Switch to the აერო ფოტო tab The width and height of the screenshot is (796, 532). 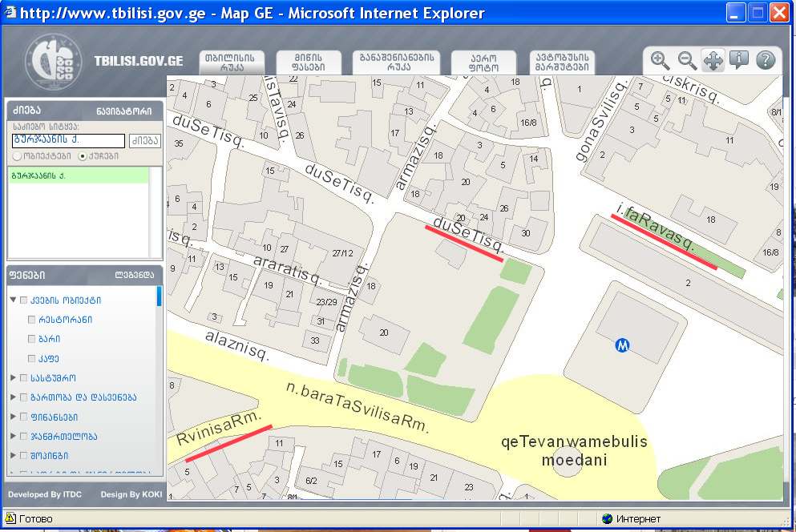pos(483,61)
